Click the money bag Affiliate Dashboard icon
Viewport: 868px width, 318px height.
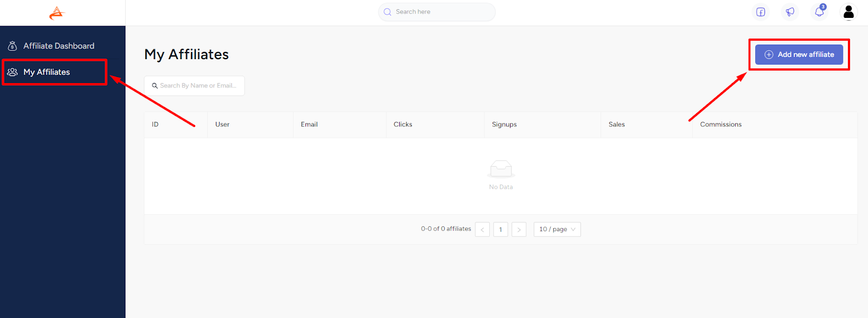click(12, 46)
